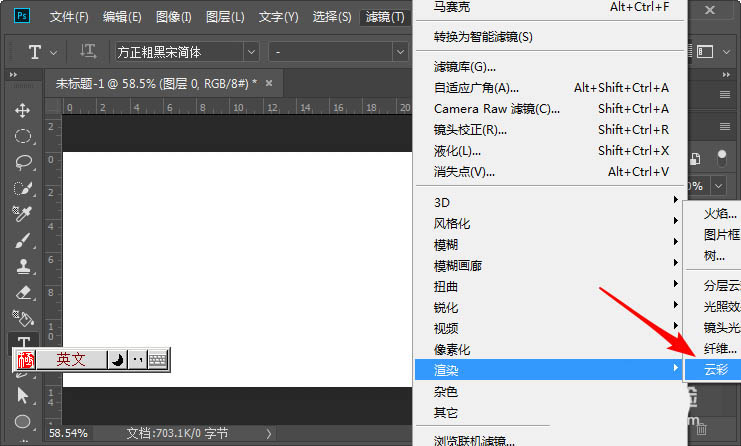Open the workspace switcher dropdown arrow

point(726,52)
